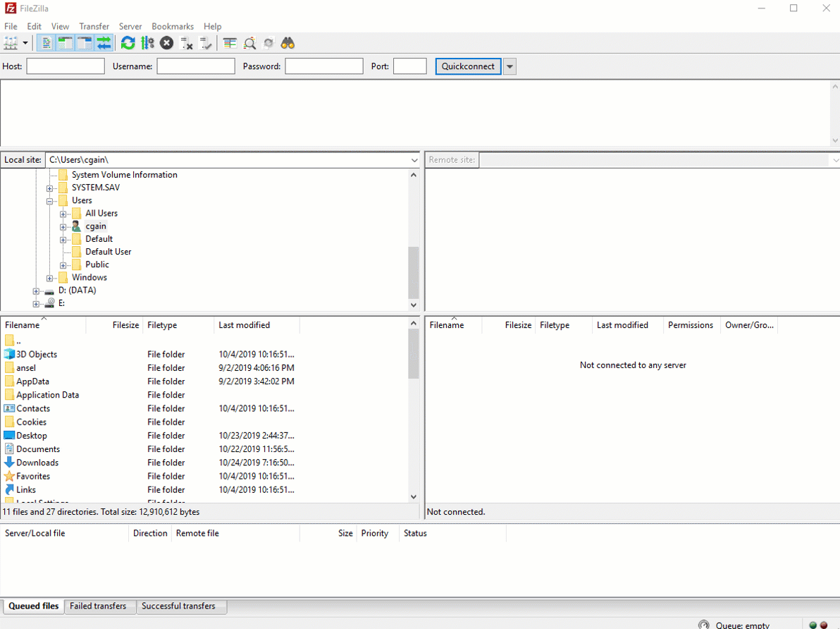The width and height of the screenshot is (840, 629).
Task: Expand the Public folder node
Action: click(x=63, y=265)
